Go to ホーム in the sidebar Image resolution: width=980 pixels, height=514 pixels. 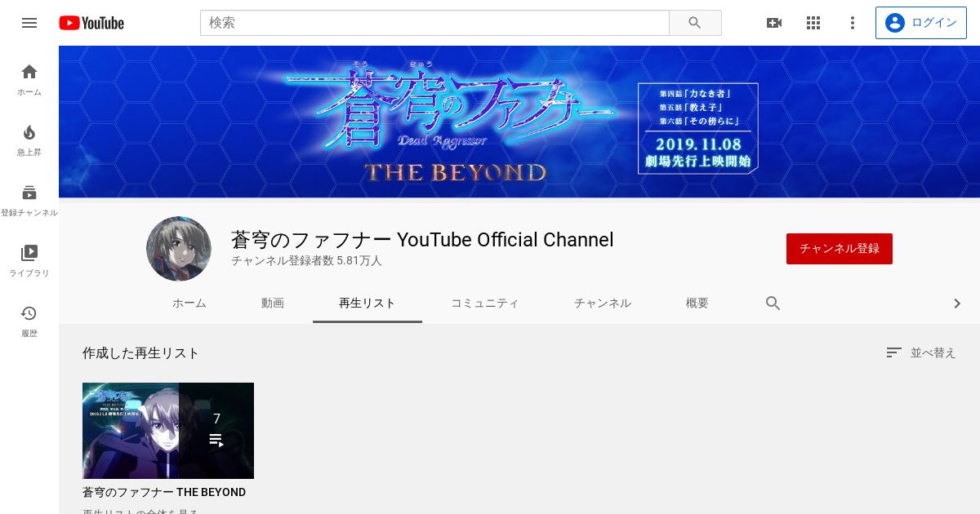[29, 80]
